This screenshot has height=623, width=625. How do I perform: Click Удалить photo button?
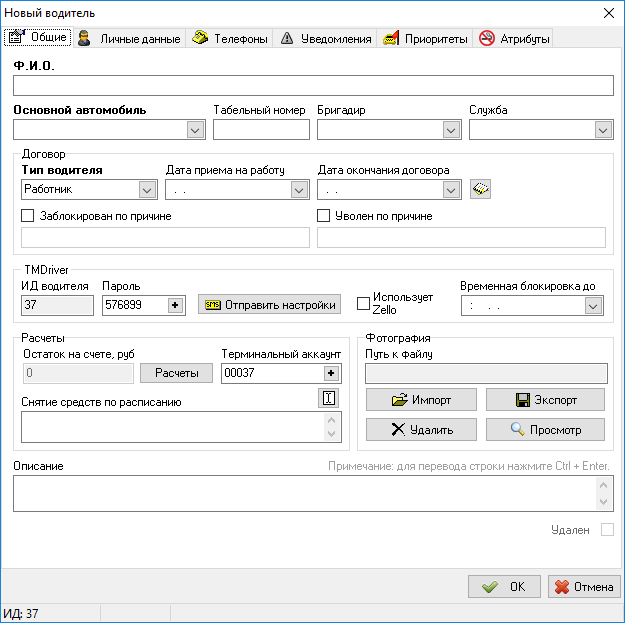coord(421,430)
